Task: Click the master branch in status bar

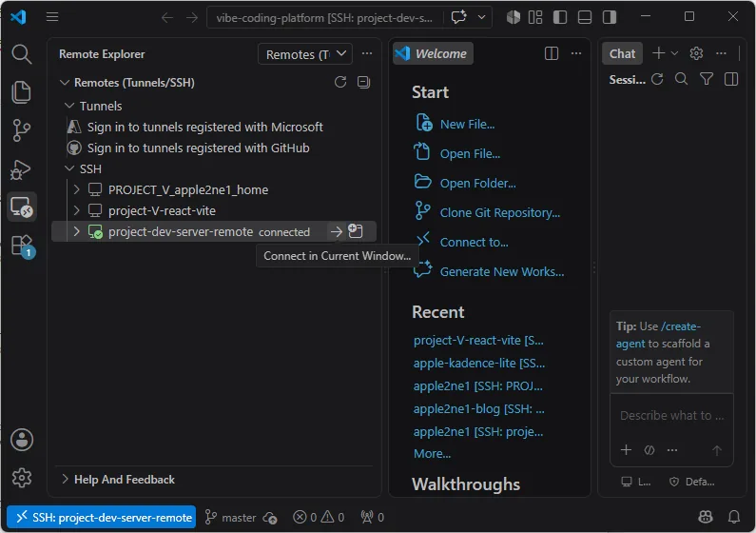Action: [x=230, y=517]
